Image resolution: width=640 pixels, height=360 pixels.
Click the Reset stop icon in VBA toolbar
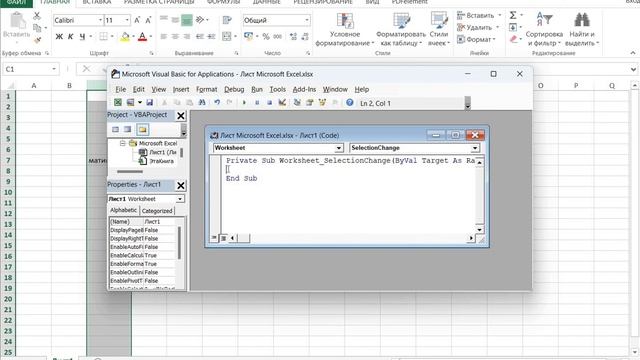269,103
